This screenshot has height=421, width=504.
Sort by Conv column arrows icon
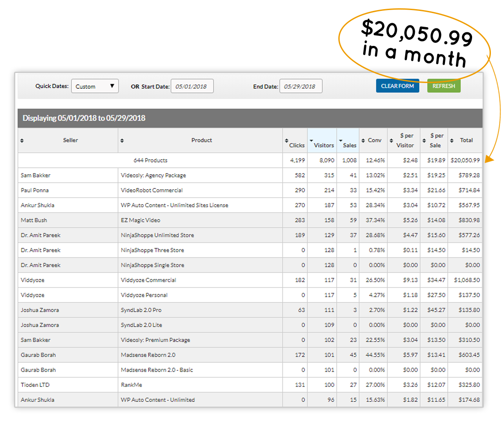[363, 140]
